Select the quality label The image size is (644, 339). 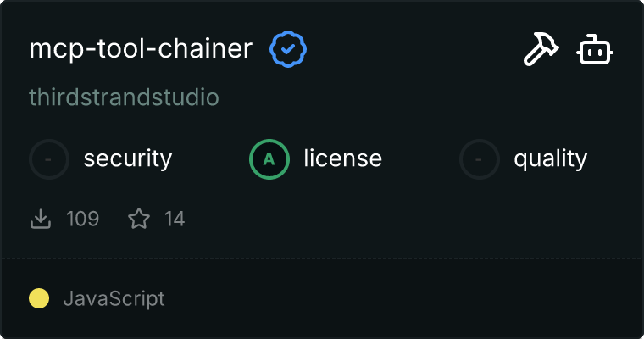tap(550, 158)
